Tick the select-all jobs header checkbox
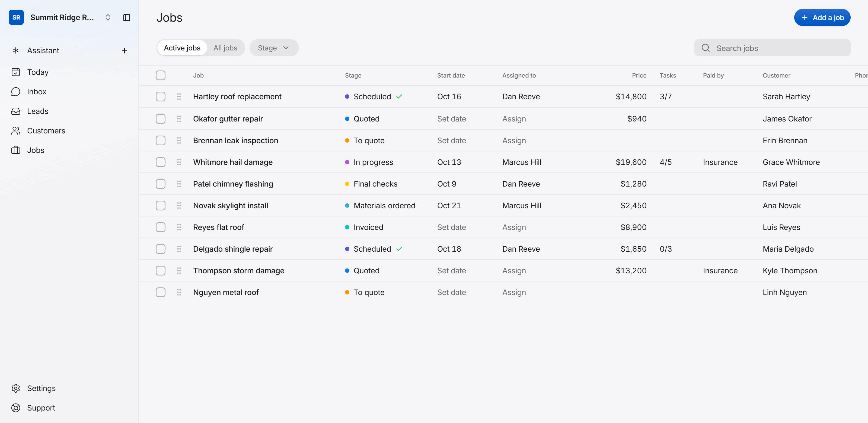The width and height of the screenshot is (868, 423). pos(160,75)
